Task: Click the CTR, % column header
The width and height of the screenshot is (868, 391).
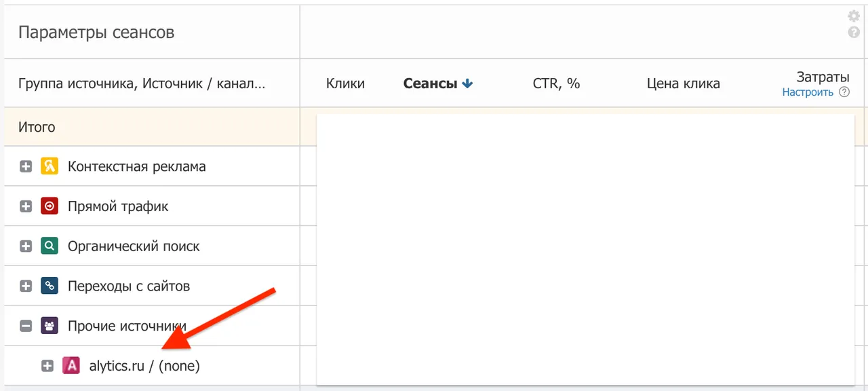Action: (557, 83)
